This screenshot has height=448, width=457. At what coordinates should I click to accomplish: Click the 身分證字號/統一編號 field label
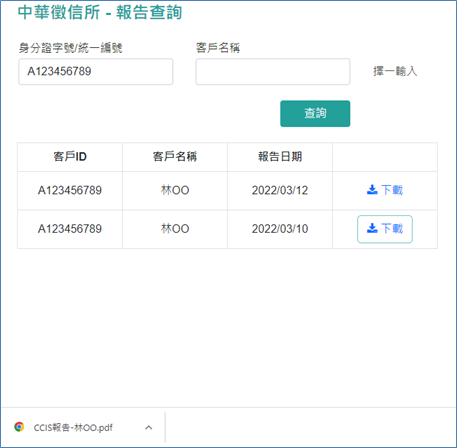[x=70, y=48]
